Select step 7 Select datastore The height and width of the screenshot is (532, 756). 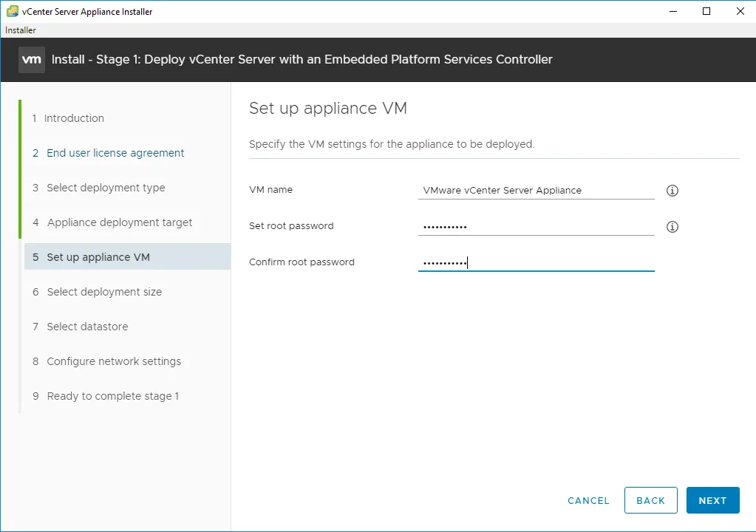click(80, 327)
